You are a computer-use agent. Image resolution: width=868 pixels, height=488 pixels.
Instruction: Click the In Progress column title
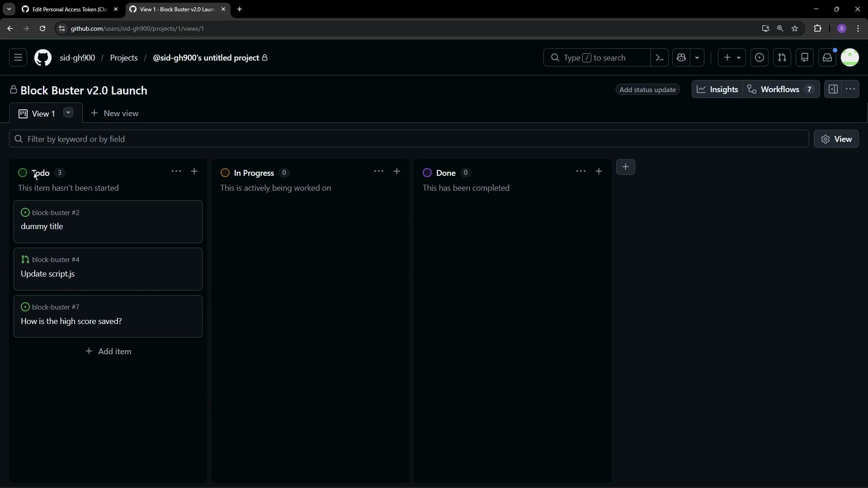(x=254, y=173)
